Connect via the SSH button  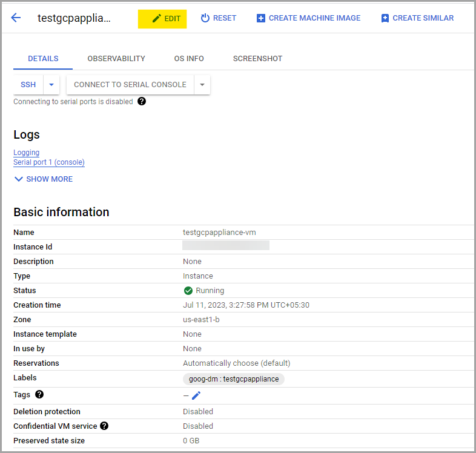click(x=28, y=85)
